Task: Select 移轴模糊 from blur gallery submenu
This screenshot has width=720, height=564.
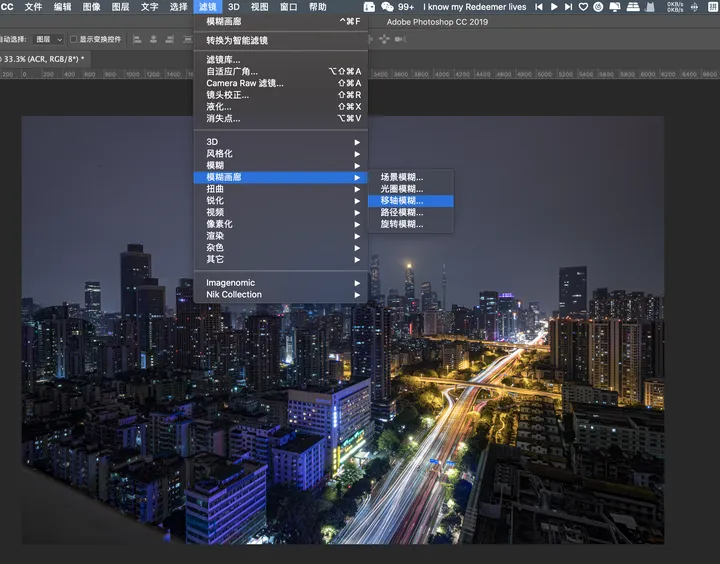Action: (402, 201)
